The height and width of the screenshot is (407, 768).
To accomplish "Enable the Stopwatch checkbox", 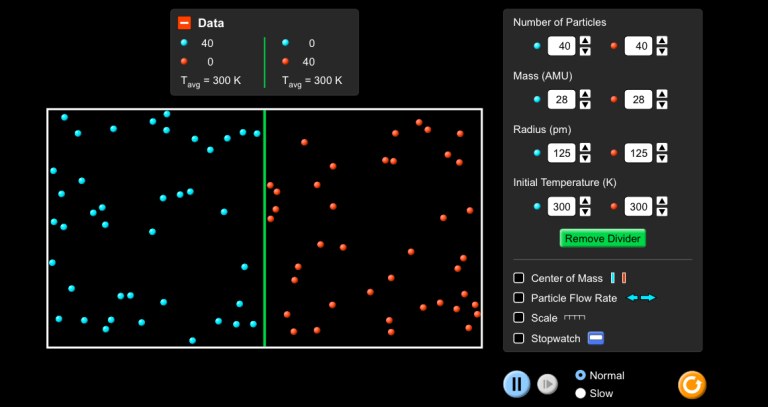I will 519,338.
